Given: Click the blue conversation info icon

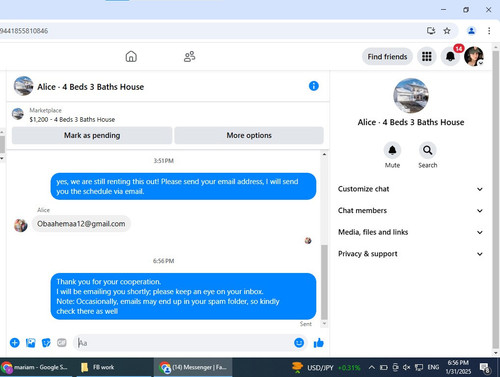Looking at the screenshot, I should tap(314, 86).
